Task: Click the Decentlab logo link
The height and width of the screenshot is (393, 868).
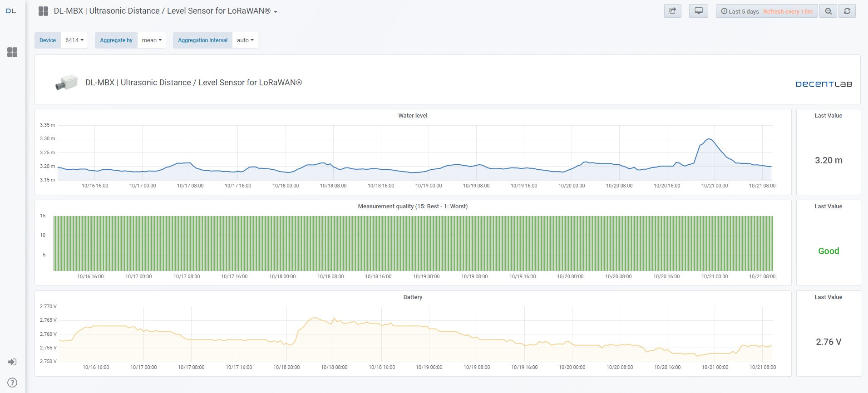Action: coord(824,84)
